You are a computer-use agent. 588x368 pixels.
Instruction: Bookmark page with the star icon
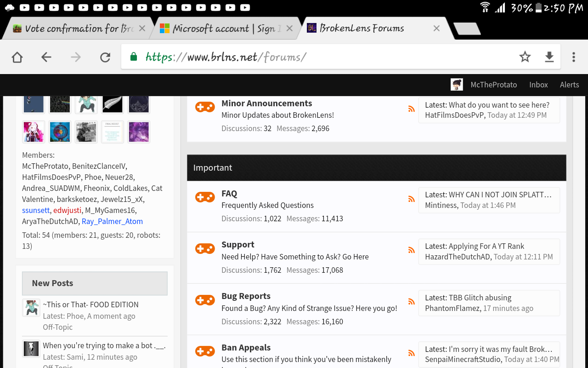tap(525, 57)
